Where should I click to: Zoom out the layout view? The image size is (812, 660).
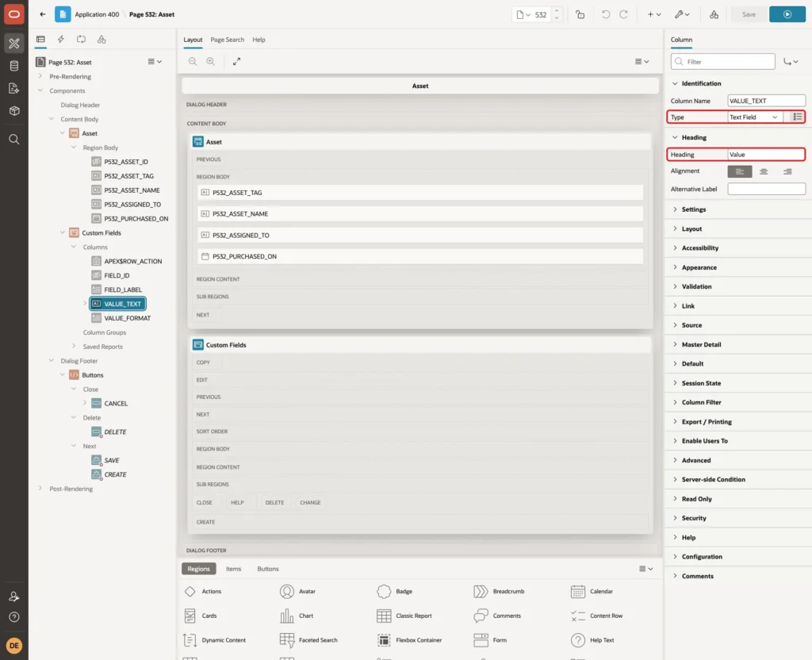(193, 61)
